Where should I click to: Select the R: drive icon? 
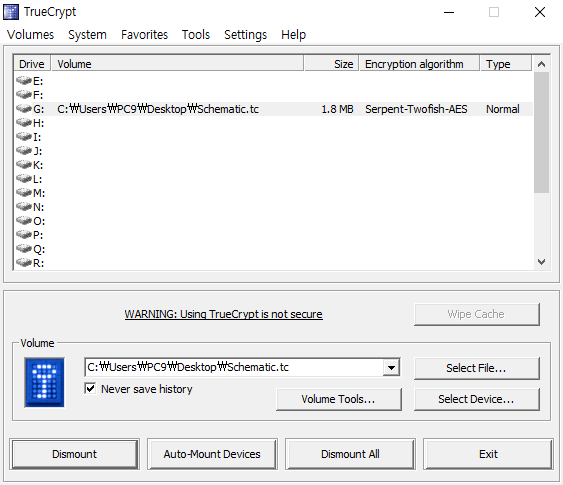click(24, 262)
